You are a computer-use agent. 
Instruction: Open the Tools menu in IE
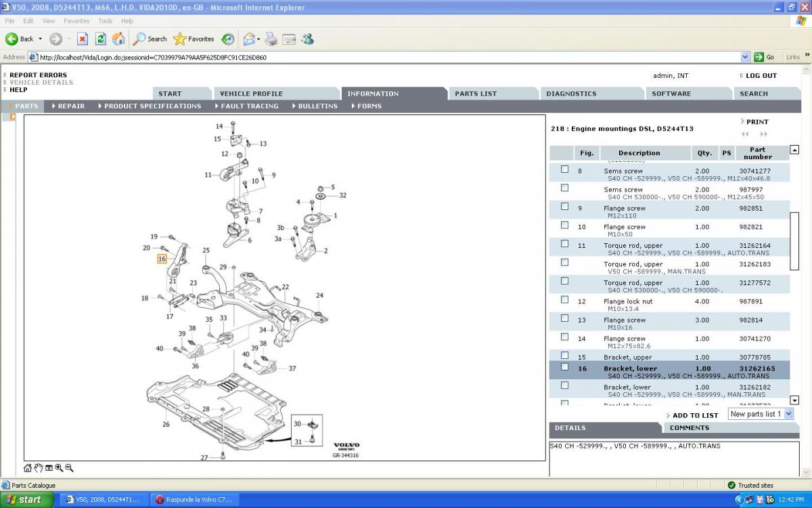pyautogui.click(x=105, y=21)
